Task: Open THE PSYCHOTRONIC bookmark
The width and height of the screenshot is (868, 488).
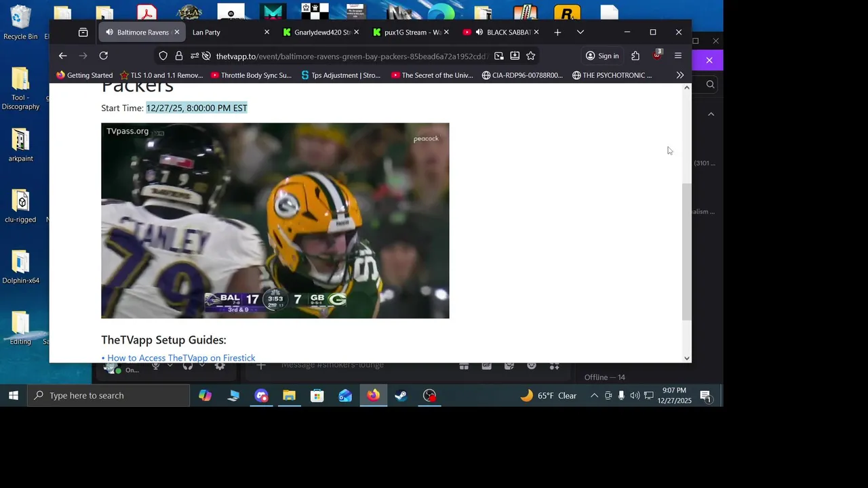Action: tap(612, 75)
